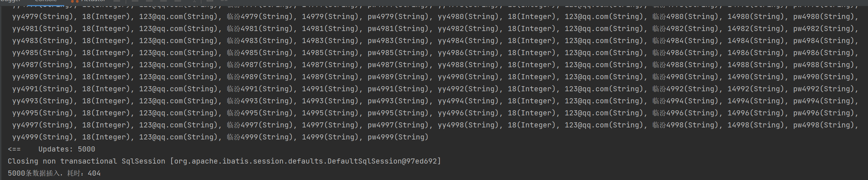This screenshot has width=868, height=180.
Task: Click the '5000条数据插入' result line
Action: coord(54,173)
